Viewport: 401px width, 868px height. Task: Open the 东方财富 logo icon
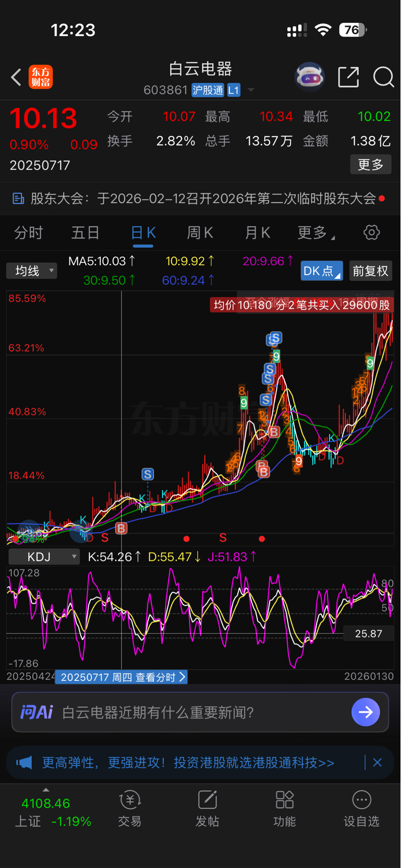coord(41,77)
